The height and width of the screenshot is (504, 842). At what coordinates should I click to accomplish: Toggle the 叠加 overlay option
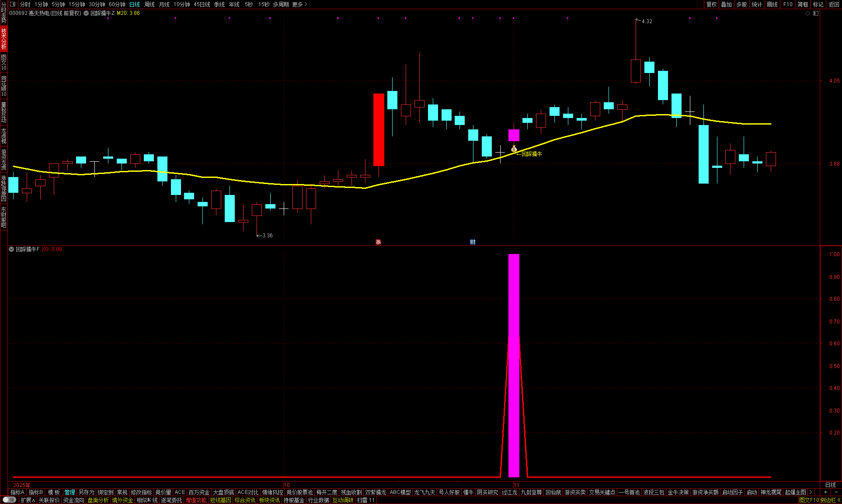pyautogui.click(x=726, y=4)
